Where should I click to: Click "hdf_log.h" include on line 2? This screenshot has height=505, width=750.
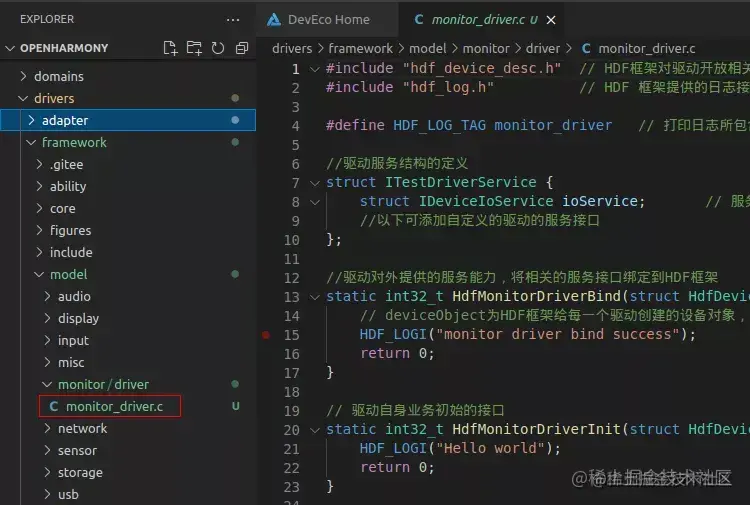(448, 88)
